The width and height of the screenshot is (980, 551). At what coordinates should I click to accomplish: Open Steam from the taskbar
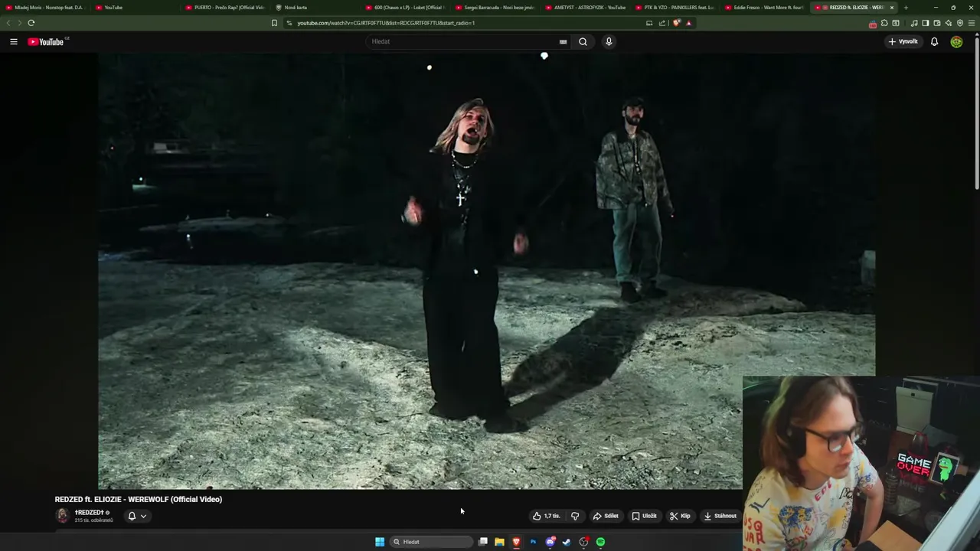[x=567, y=542]
